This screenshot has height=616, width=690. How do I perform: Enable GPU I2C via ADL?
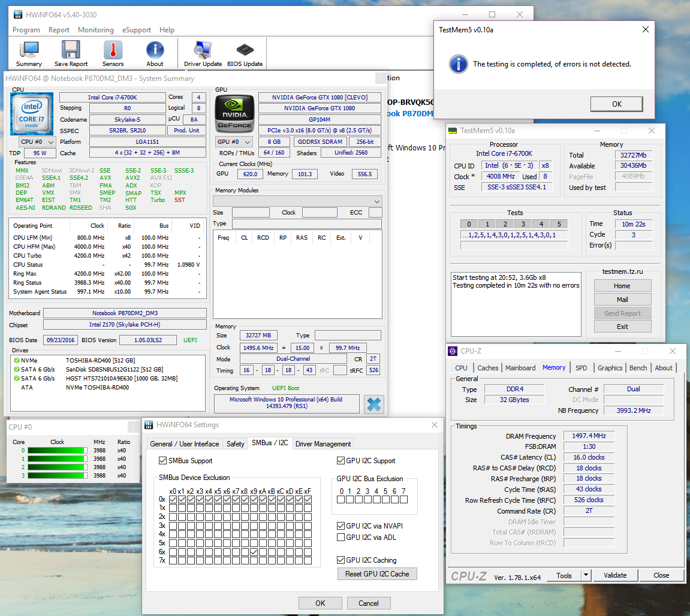[341, 538]
